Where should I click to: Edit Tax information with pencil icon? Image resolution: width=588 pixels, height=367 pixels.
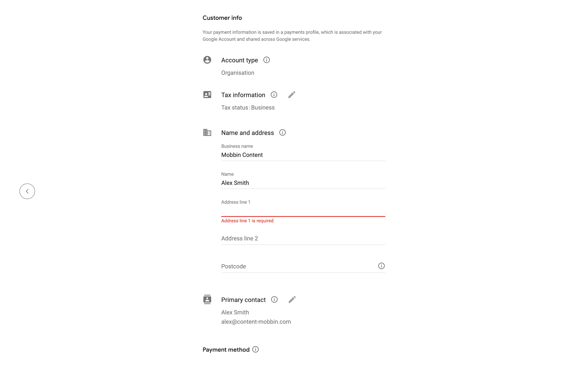point(292,95)
